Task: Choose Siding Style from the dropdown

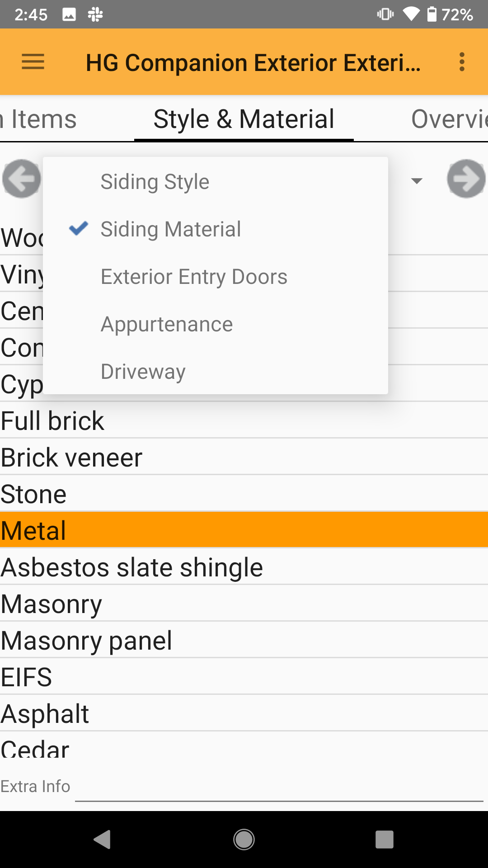Action: pyautogui.click(x=155, y=182)
